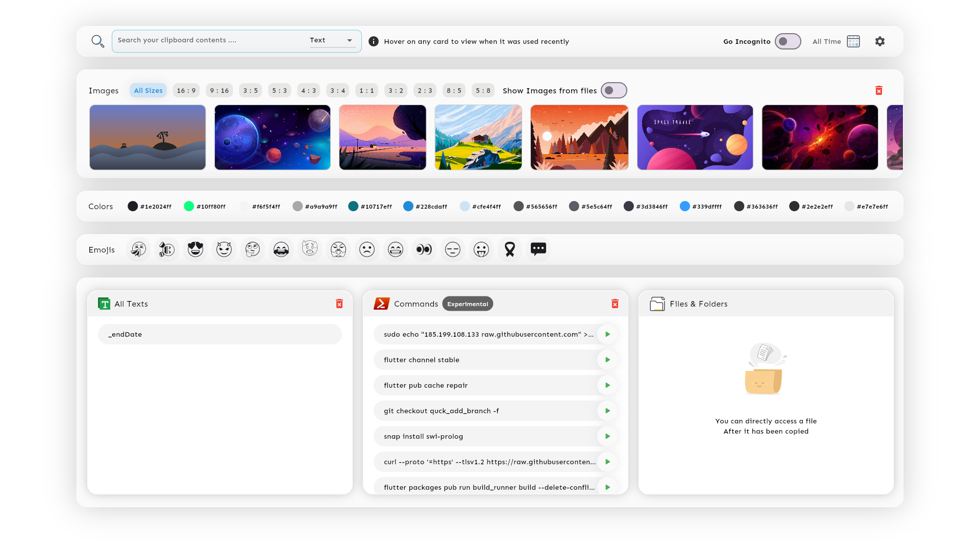Image resolution: width=980 pixels, height=551 pixels.
Task: Click the settings gear icon
Action: [x=880, y=42]
